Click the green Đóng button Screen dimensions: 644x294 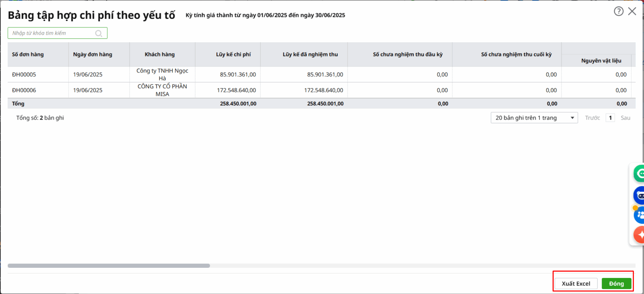(616, 284)
